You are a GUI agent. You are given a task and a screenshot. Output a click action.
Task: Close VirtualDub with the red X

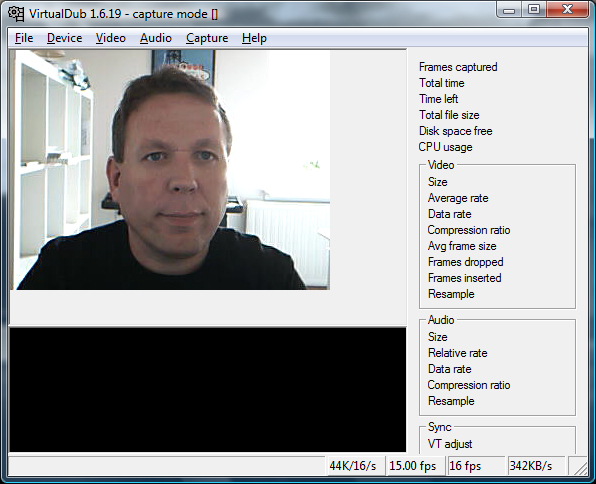tap(567, 10)
